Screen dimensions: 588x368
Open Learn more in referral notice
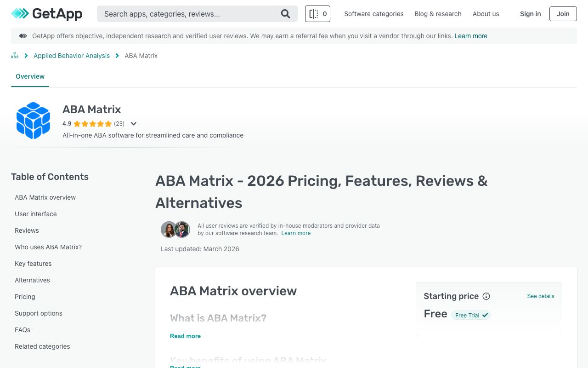click(471, 36)
